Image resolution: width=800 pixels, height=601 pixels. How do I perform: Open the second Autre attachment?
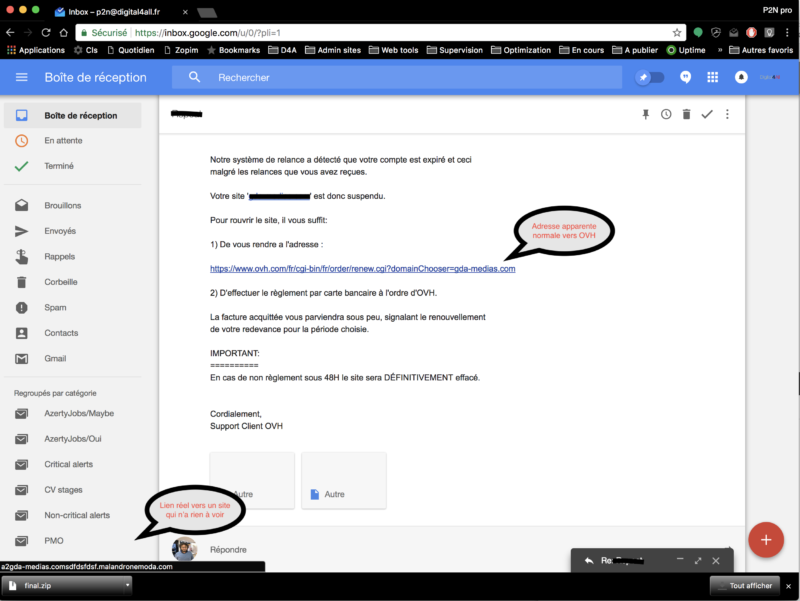coord(344,481)
